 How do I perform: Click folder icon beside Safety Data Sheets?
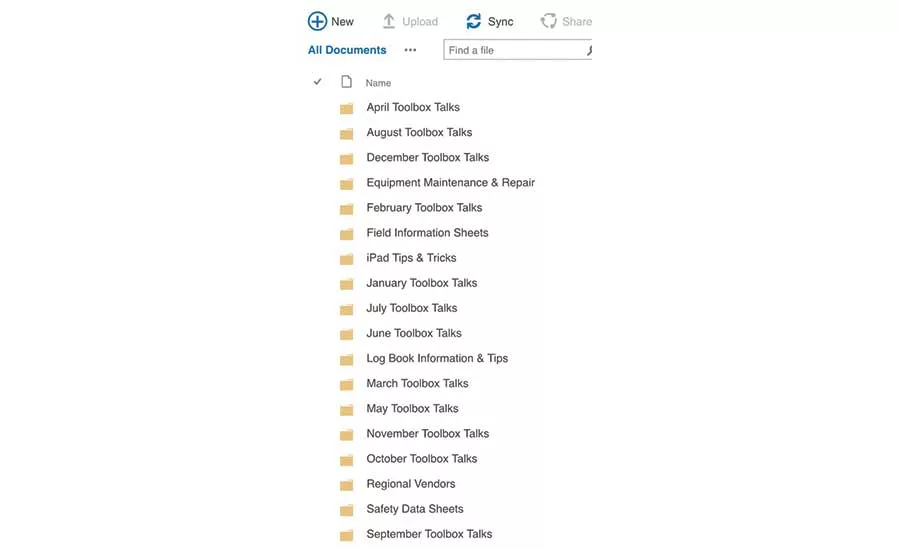pos(346,510)
